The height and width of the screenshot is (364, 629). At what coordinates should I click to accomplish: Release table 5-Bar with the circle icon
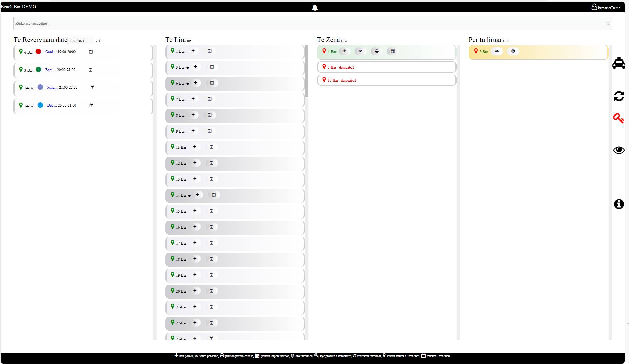pos(513,51)
